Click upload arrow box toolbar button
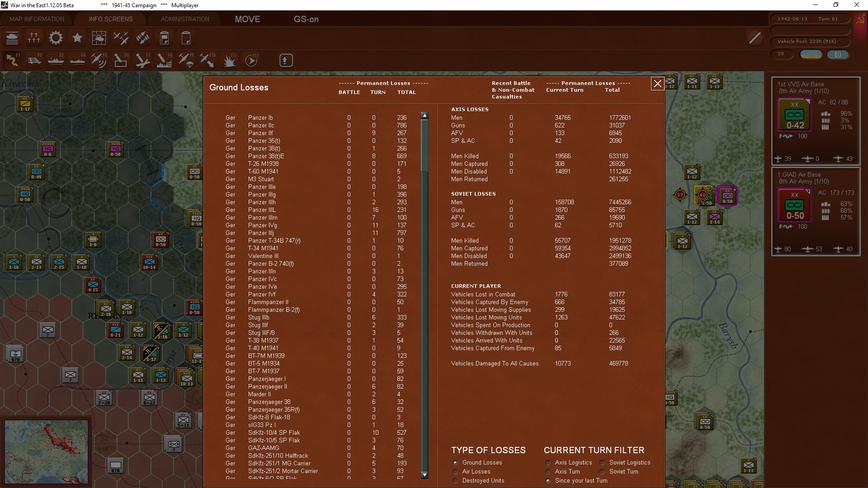The width and height of the screenshot is (868, 488). pyautogui.click(x=286, y=60)
